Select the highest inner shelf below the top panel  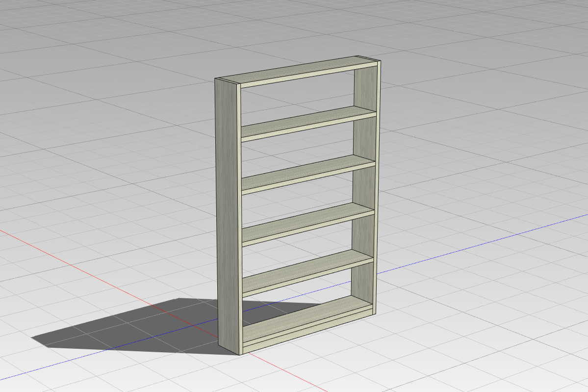(308, 124)
